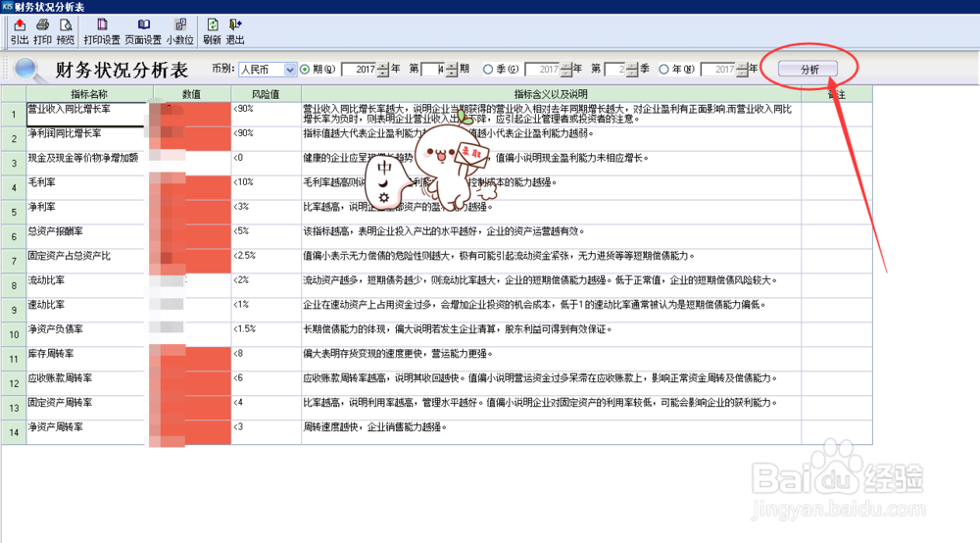Screen dimensions: 980x543
Task: Click the <0 risk value cell
Action: (x=266, y=163)
